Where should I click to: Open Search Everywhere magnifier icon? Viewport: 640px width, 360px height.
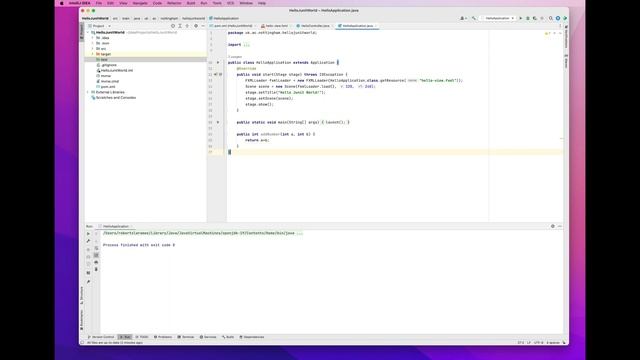click(551, 18)
